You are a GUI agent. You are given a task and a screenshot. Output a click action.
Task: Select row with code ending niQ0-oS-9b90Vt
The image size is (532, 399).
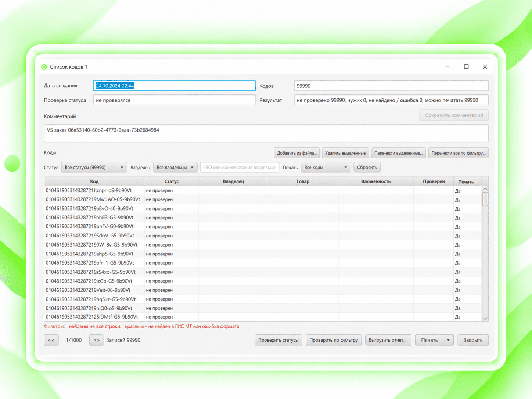263,308
